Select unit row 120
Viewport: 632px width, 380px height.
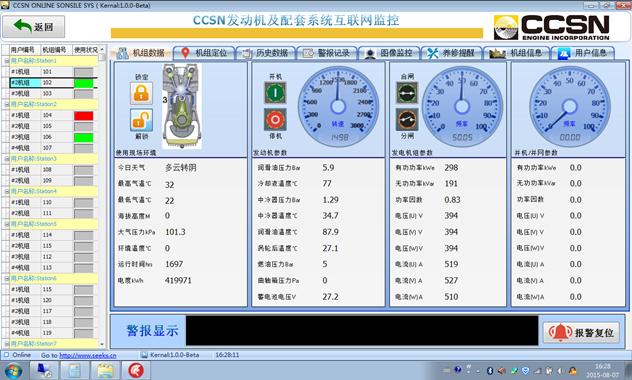click(x=53, y=300)
